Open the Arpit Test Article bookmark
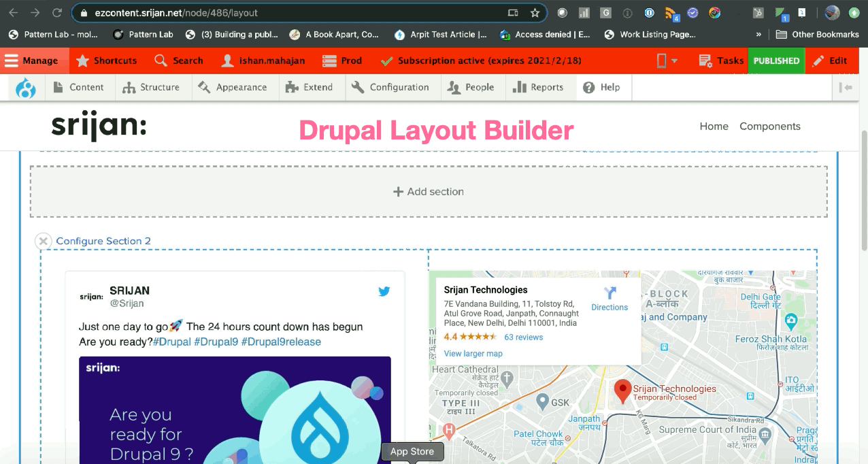Image resolution: width=868 pixels, height=464 pixels. click(x=440, y=34)
